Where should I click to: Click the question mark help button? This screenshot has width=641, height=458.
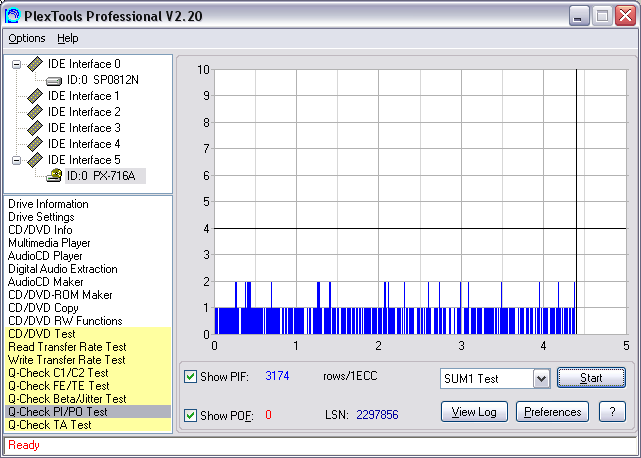point(612,412)
